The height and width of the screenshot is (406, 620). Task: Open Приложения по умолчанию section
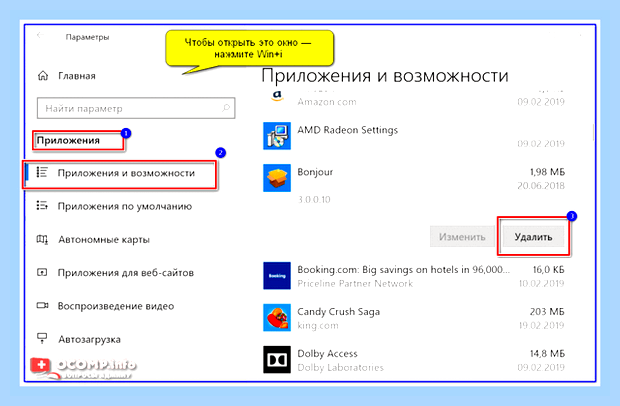click(x=125, y=206)
